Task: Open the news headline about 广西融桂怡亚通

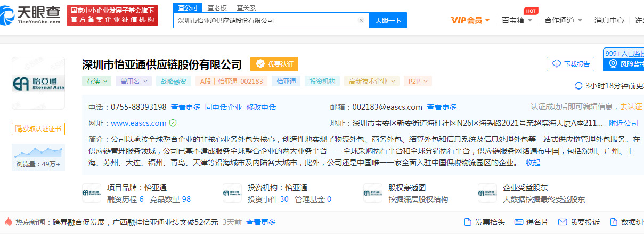Action: pos(135,222)
